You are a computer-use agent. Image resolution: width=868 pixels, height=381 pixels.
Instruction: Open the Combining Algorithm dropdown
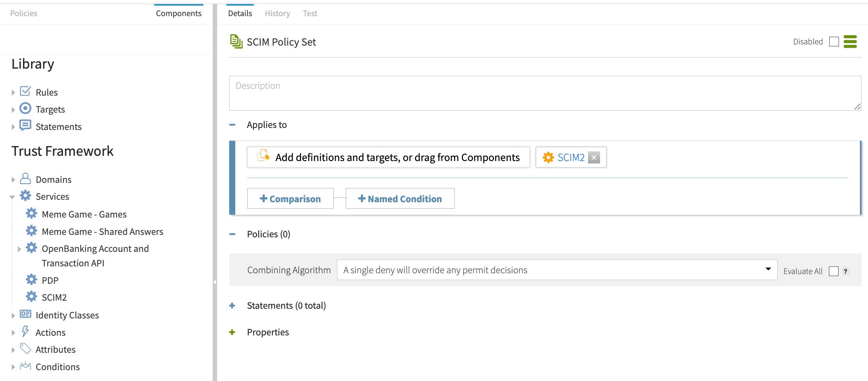coord(556,270)
